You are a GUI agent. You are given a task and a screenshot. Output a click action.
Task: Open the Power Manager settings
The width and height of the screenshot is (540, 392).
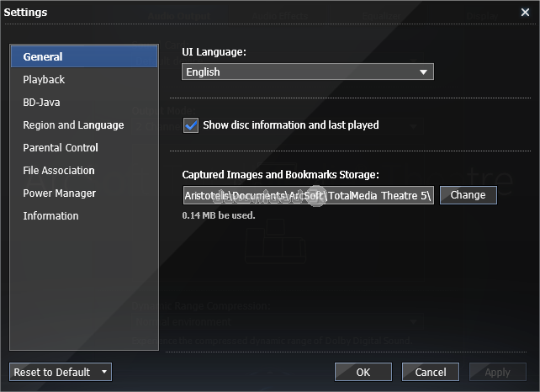tap(60, 193)
